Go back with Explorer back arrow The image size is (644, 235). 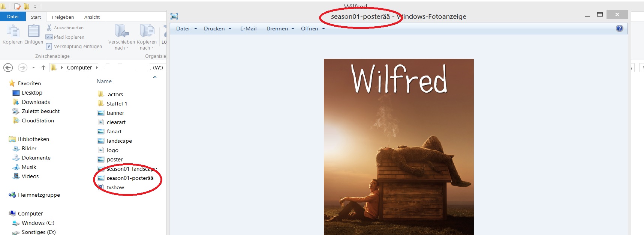8,68
